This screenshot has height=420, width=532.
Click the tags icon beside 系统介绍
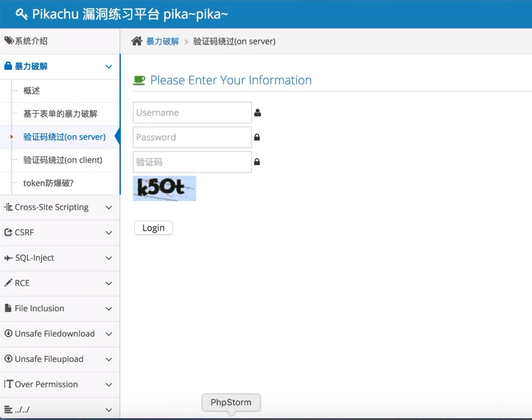(x=9, y=41)
